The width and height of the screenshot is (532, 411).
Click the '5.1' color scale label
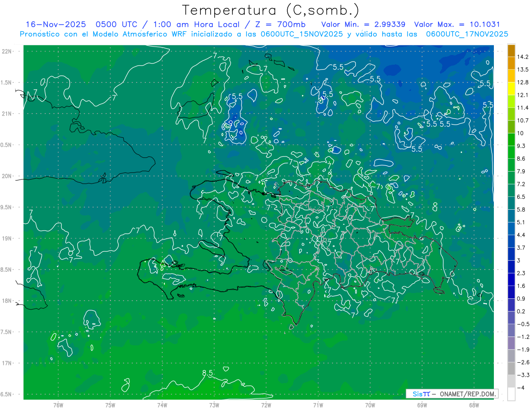(x=521, y=222)
